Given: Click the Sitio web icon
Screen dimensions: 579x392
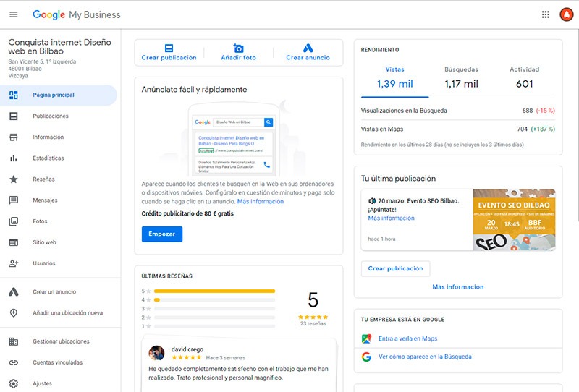Looking at the screenshot, I should [14, 242].
